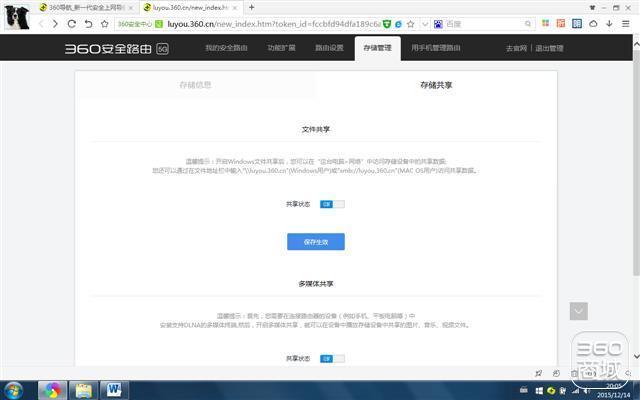The height and width of the screenshot is (400, 640).
Task: Open the colorful grid extension icon
Action: coord(545,23)
